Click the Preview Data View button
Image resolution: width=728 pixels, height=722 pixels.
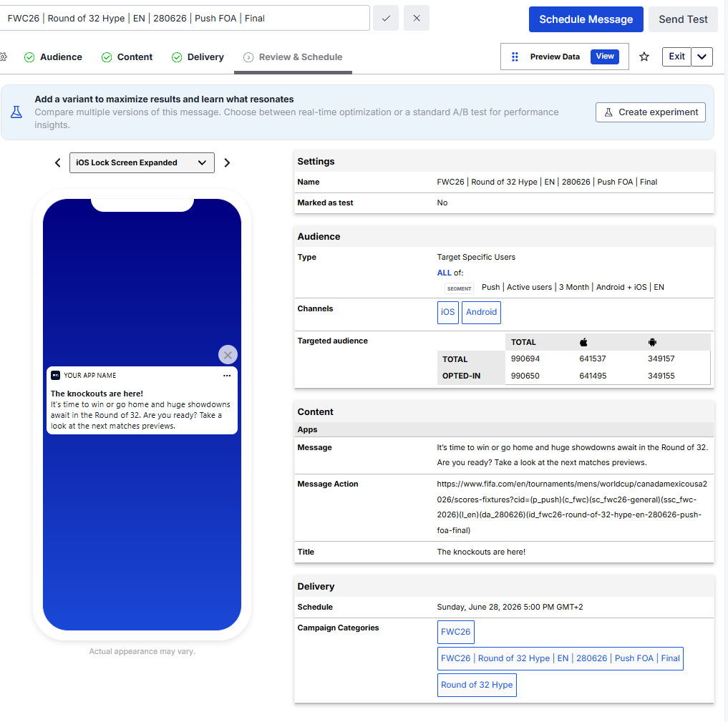point(604,57)
